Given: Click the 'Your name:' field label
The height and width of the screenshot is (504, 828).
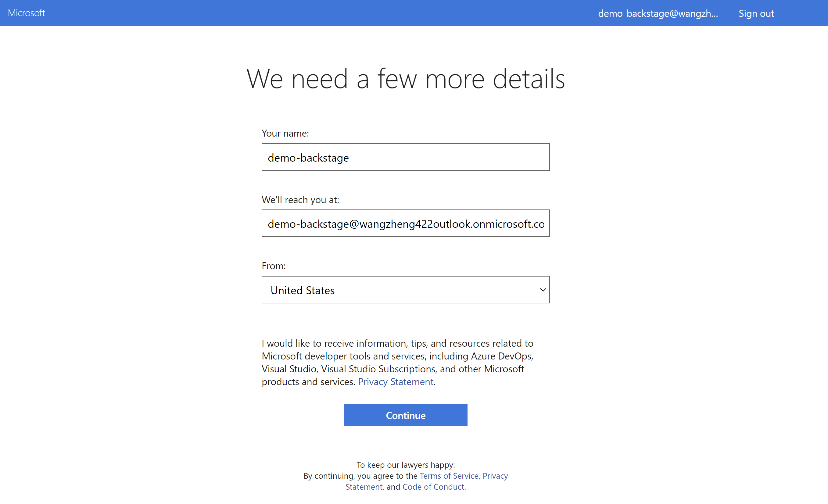Looking at the screenshot, I should [285, 133].
